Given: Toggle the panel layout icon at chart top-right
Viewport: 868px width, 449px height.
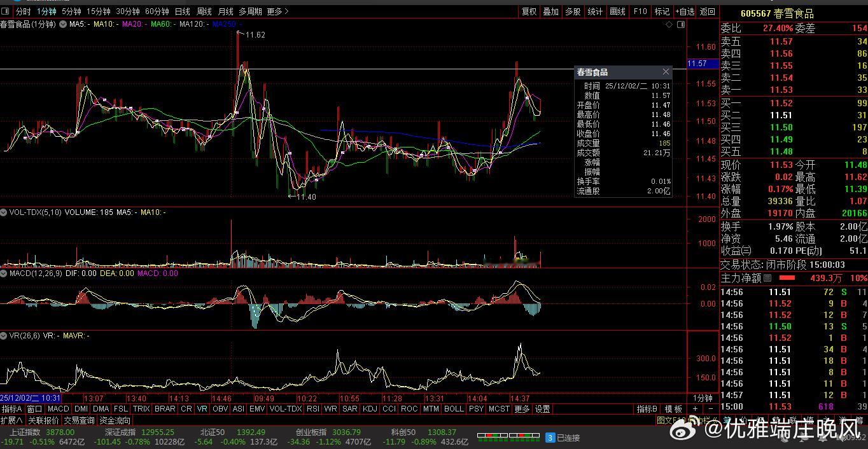Looking at the screenshot, I should [681, 24].
